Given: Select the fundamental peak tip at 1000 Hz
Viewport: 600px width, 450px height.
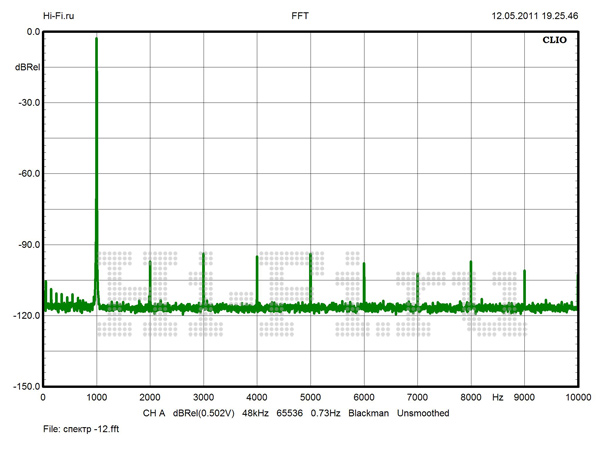Looking at the screenshot, I should (x=96, y=40).
